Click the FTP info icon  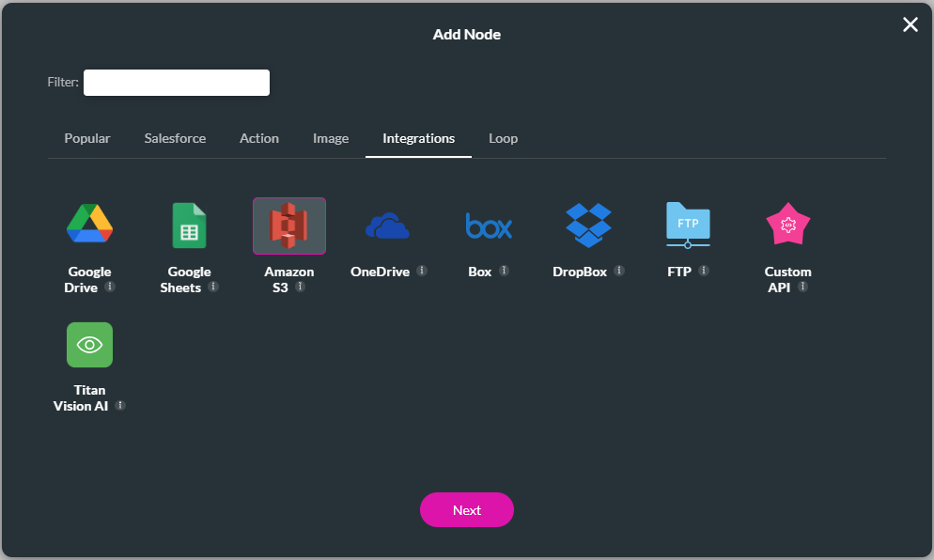click(x=704, y=272)
